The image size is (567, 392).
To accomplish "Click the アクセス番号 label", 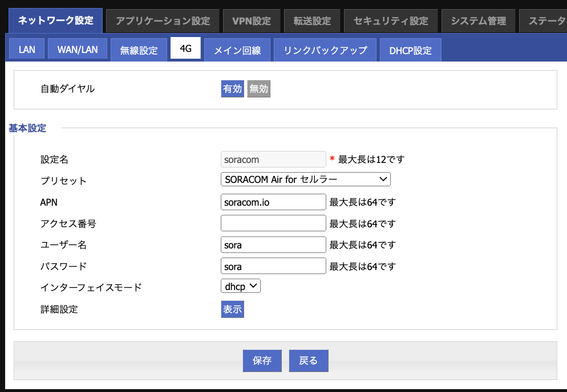I will 68,224.
